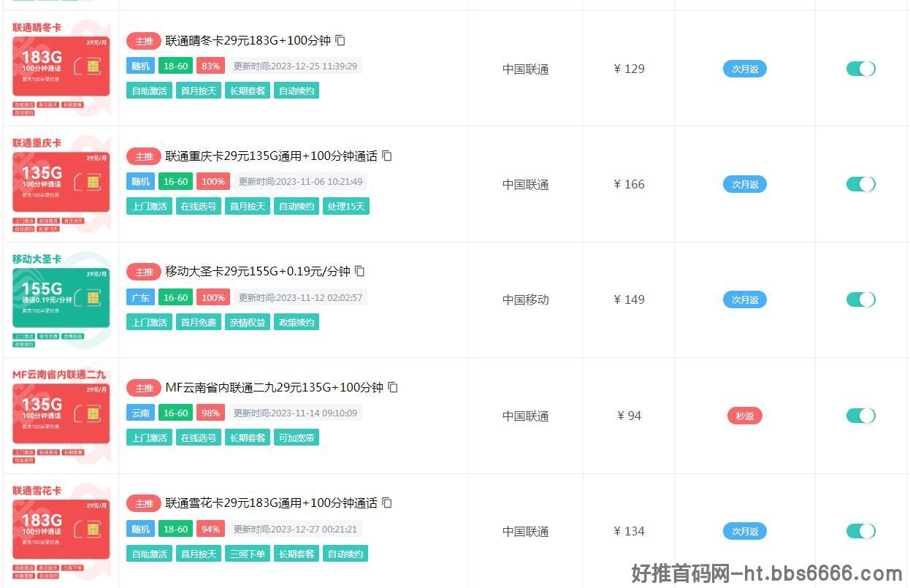This screenshot has height=588, width=910.
Task: Click 上门激活 tag under 移动大圣卡 title
Action: pyautogui.click(x=149, y=322)
